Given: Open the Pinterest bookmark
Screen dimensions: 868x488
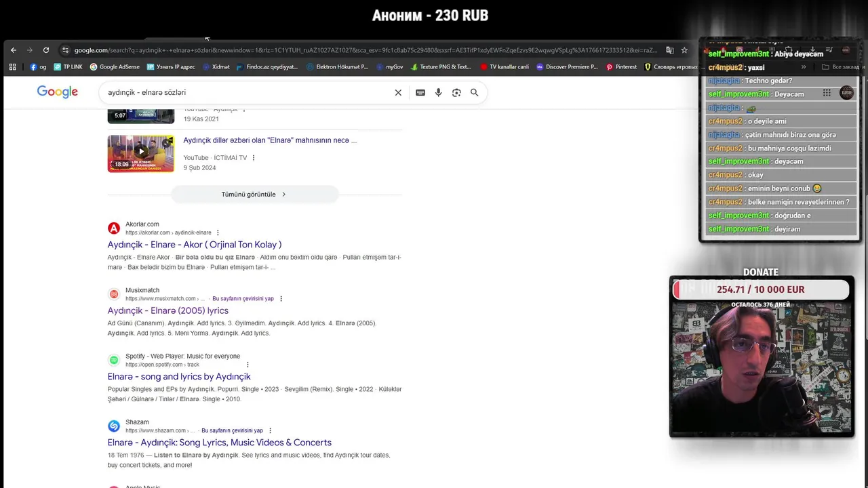Looking at the screenshot, I should (621, 67).
